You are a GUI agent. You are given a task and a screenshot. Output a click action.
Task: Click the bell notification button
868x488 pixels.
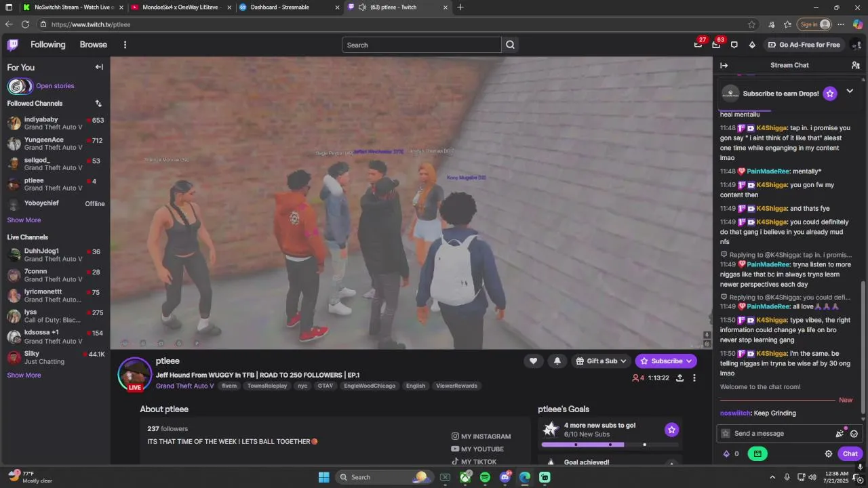(x=557, y=361)
